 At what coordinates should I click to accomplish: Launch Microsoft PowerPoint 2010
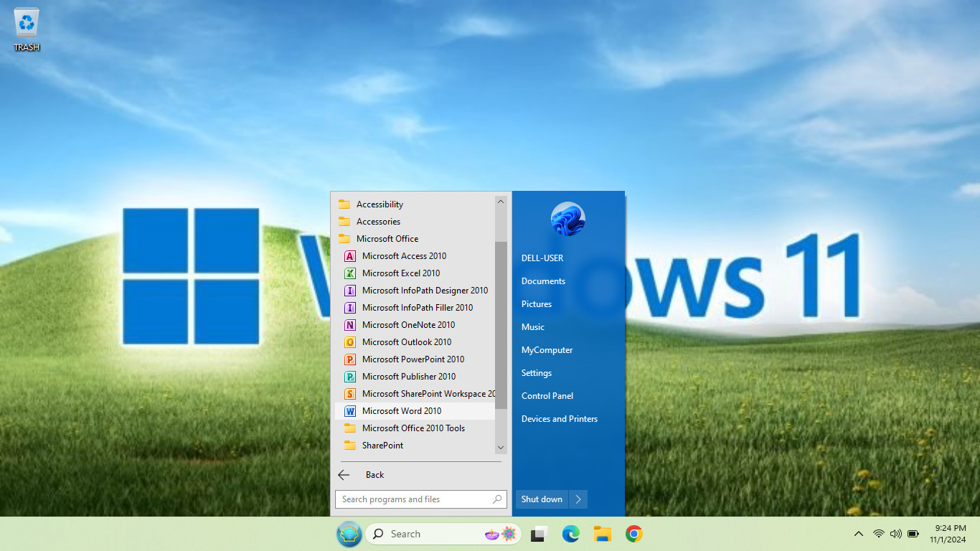click(413, 359)
